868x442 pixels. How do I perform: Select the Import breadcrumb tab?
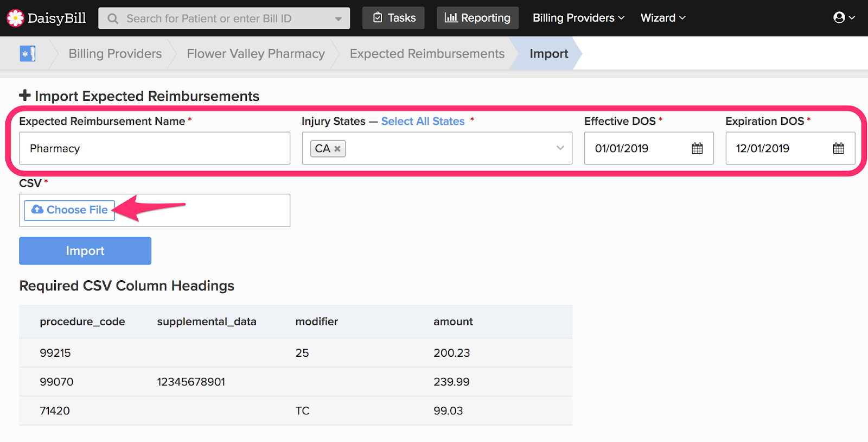pos(549,54)
